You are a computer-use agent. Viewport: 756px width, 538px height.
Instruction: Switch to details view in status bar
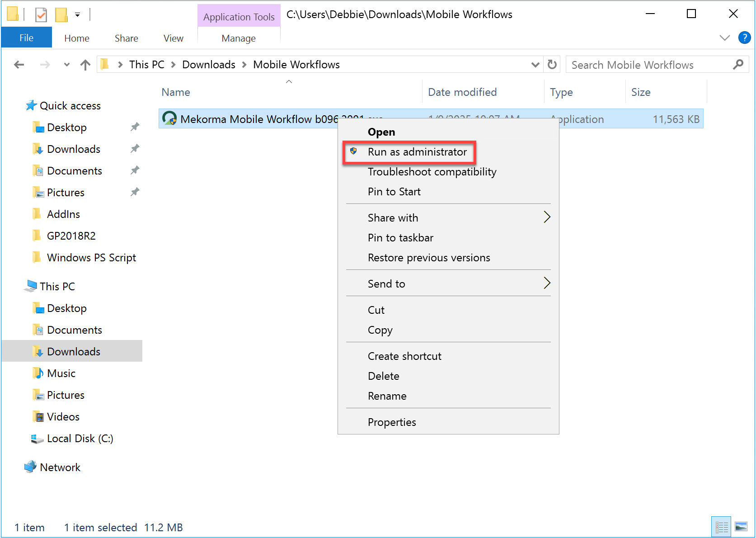tap(721, 527)
